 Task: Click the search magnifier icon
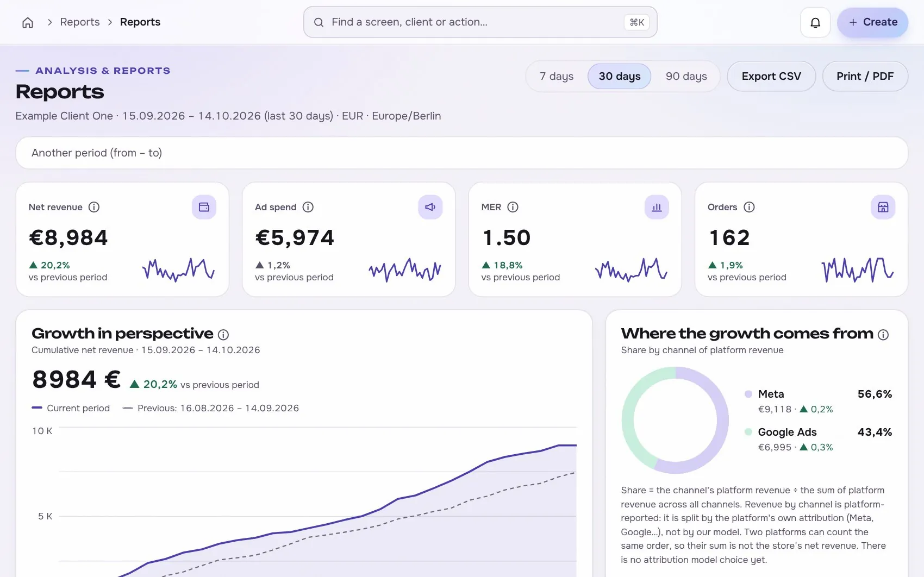319,22
